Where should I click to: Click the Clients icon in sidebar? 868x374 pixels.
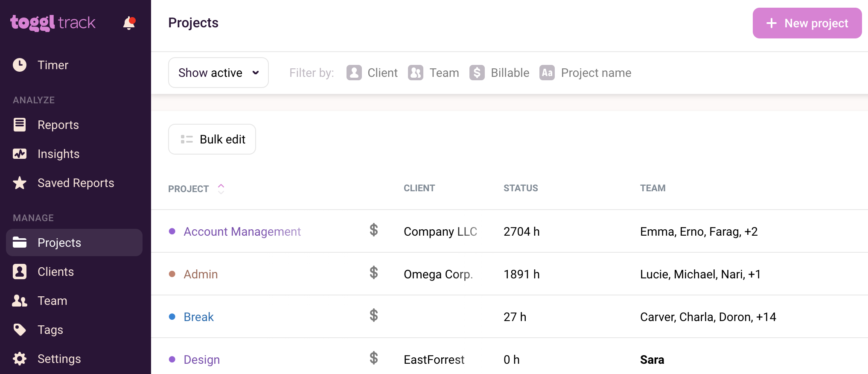pos(20,272)
